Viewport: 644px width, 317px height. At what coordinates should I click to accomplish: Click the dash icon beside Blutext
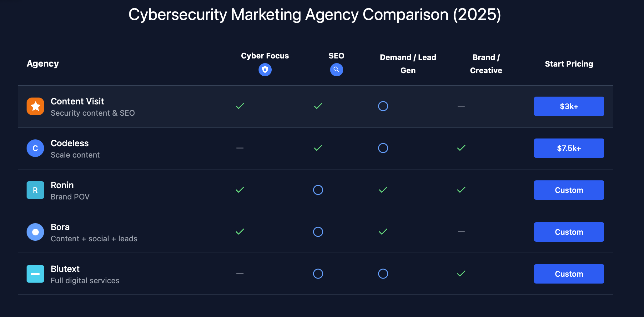coord(35,274)
